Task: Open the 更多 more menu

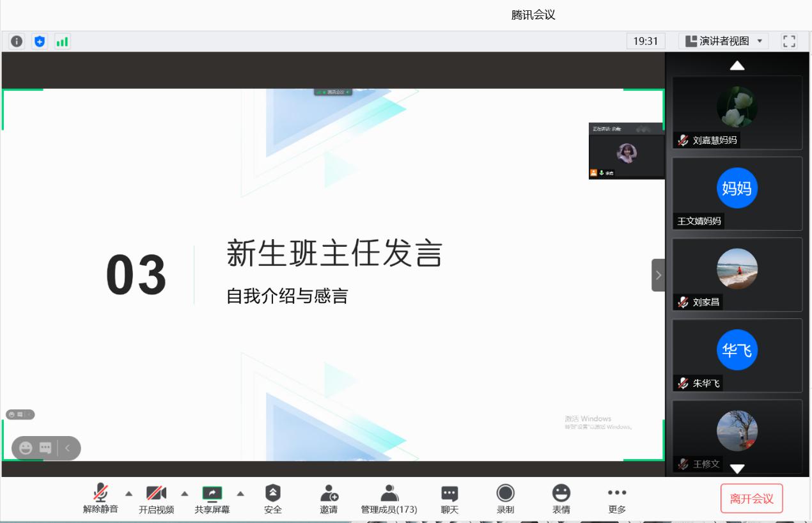Action: pyautogui.click(x=617, y=499)
